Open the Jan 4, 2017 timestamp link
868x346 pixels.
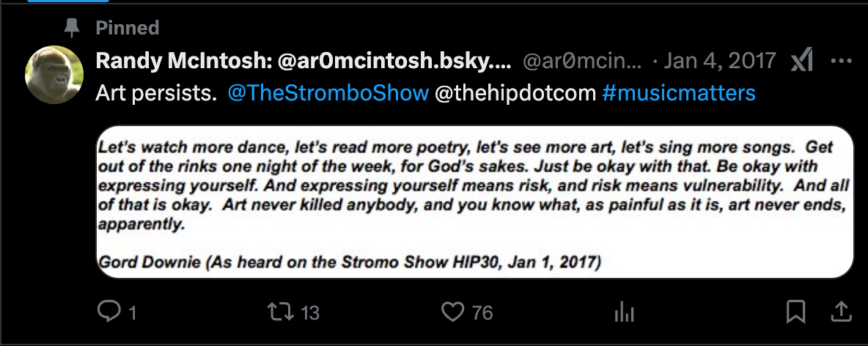[720, 61]
